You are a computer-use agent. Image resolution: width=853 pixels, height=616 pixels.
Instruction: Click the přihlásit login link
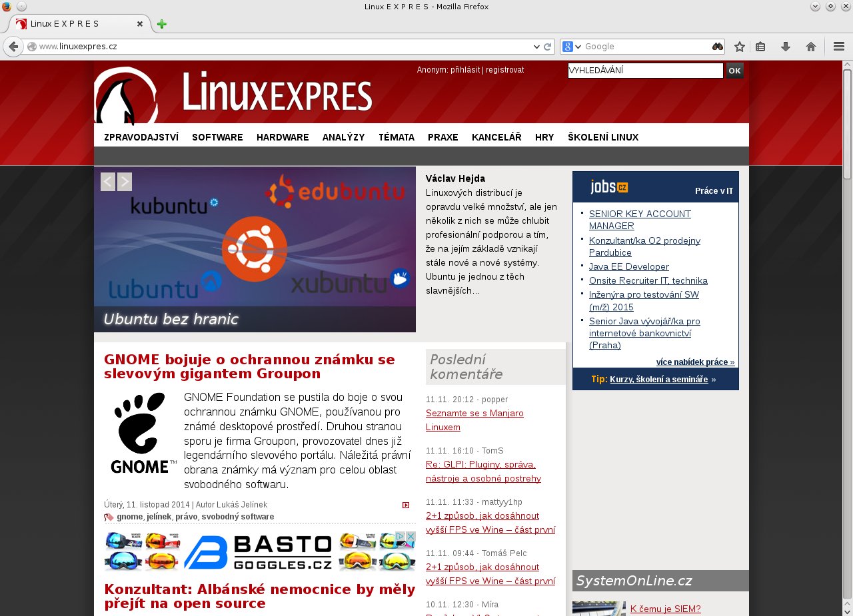(465, 70)
